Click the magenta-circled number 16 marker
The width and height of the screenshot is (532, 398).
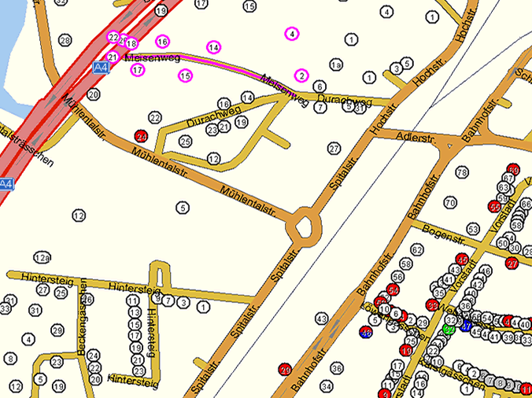coord(162,42)
